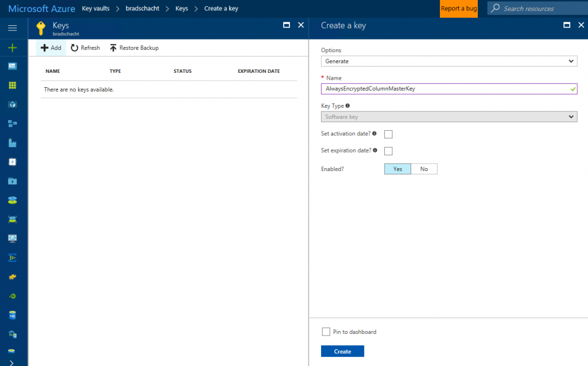Click the blue Create button
Screen dimensions: 588x366
(x=342, y=352)
